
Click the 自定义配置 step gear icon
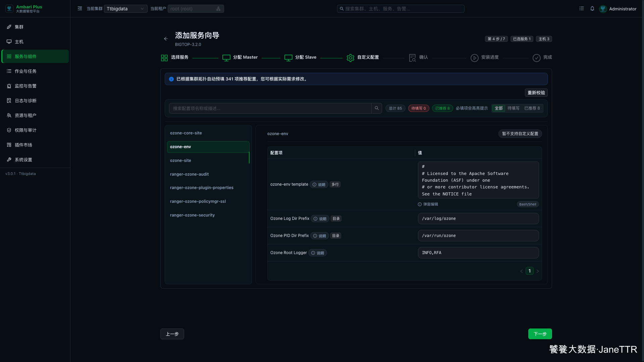(351, 58)
